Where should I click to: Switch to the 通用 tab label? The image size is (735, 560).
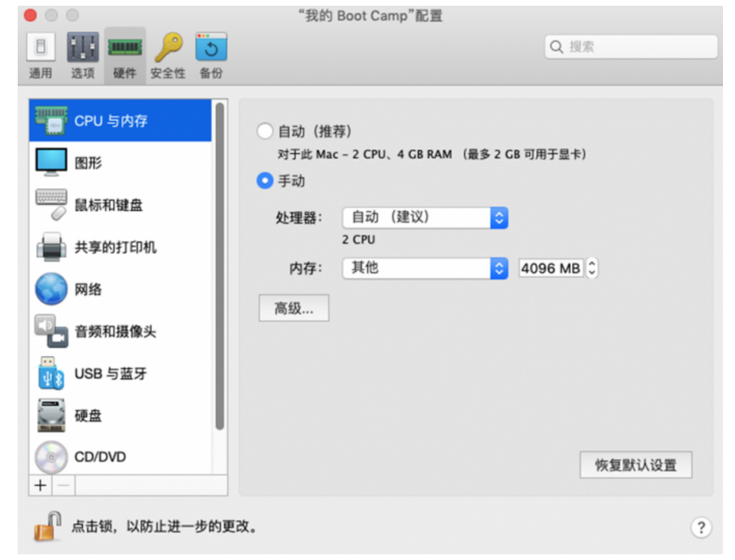(x=41, y=73)
